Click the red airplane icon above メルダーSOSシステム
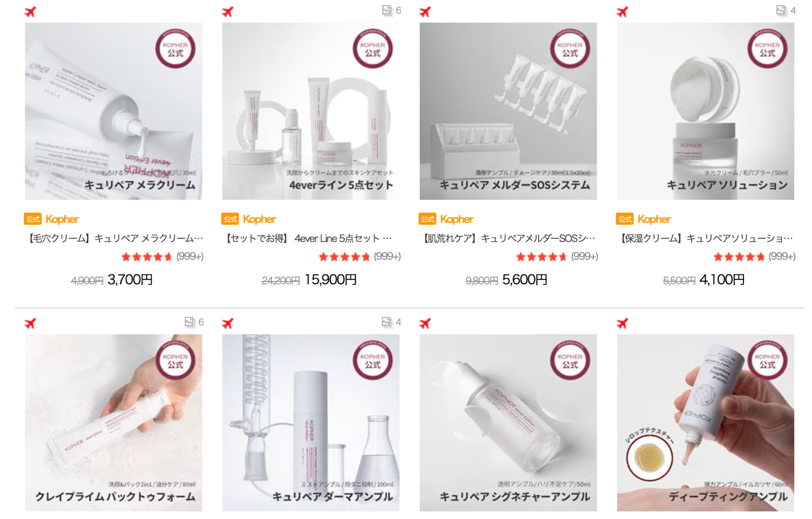Screen dimensions: 812x519 pyautogui.click(x=425, y=12)
